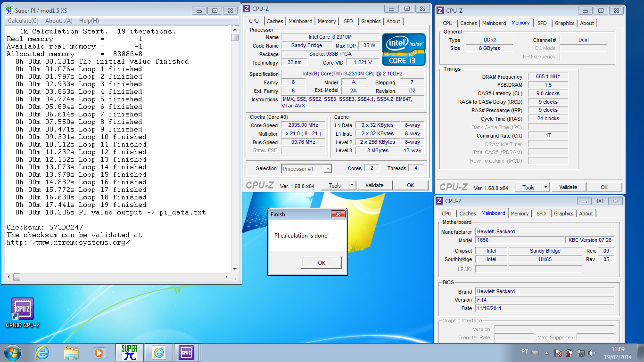The width and height of the screenshot is (644, 362).
Task: Click the volume speaker tray icon
Action: tap(592, 353)
